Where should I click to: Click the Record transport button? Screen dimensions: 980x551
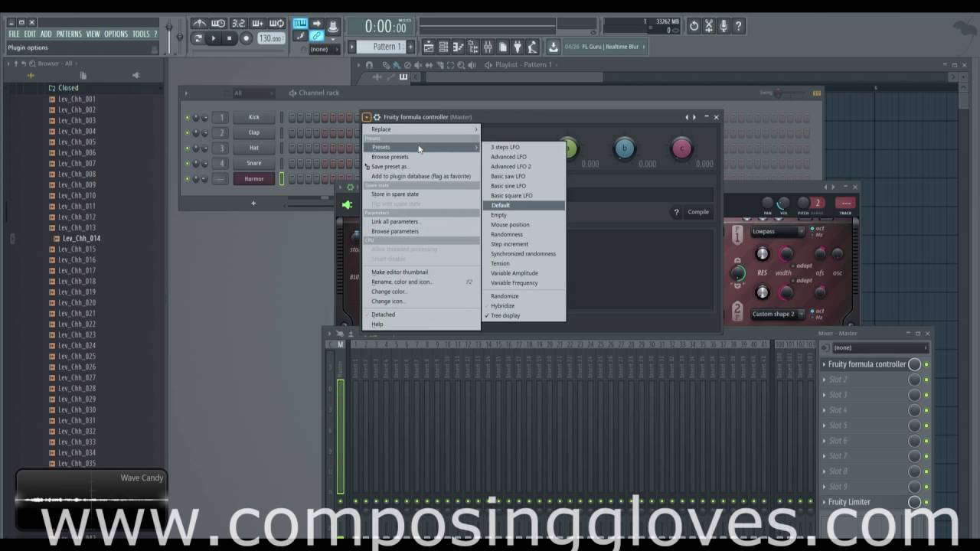click(x=246, y=38)
